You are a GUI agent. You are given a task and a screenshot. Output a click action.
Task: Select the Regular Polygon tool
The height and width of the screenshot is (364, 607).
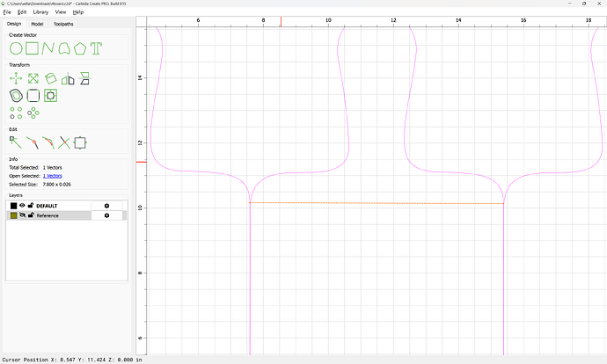80,48
